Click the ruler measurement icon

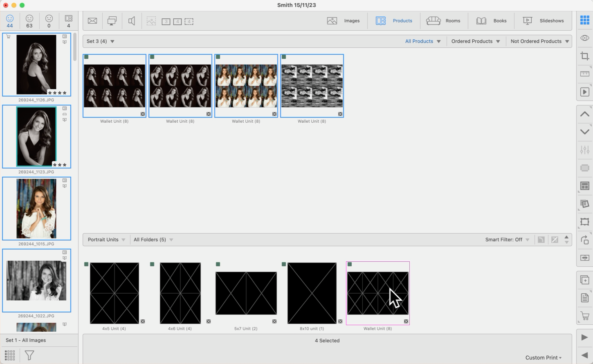[584, 74]
